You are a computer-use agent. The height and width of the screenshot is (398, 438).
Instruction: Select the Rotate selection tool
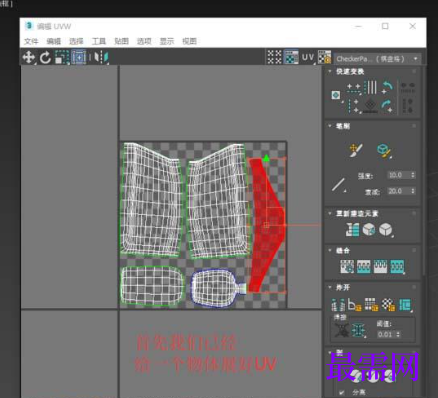coord(45,58)
